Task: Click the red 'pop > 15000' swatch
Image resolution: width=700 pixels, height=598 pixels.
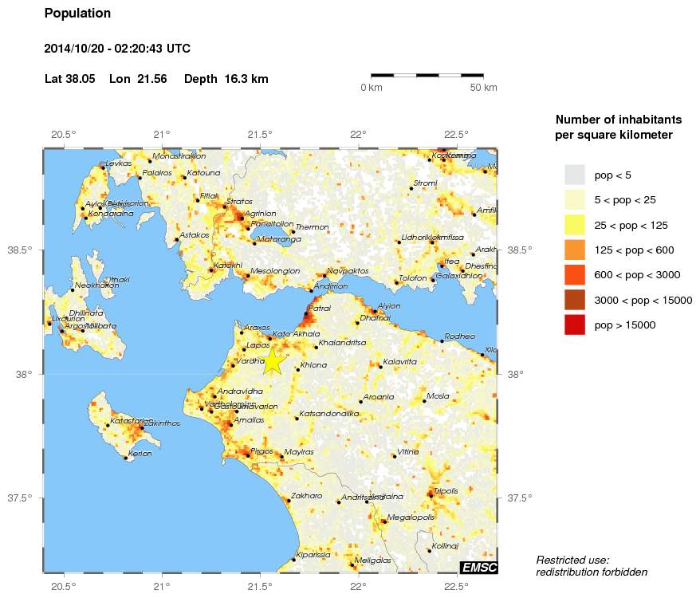Action: (x=575, y=325)
